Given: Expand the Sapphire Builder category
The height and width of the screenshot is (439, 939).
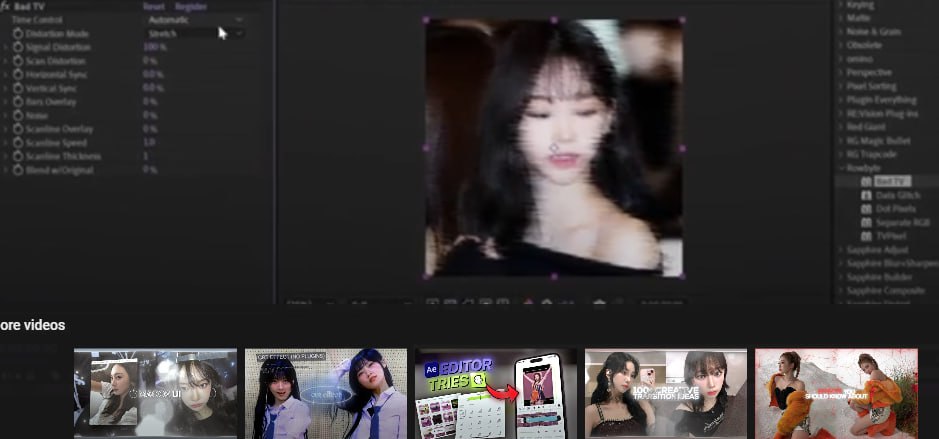Looking at the screenshot, I should 841,277.
